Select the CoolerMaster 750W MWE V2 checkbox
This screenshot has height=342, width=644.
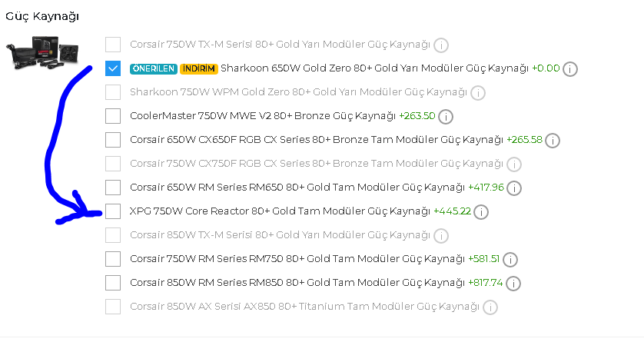point(113,116)
